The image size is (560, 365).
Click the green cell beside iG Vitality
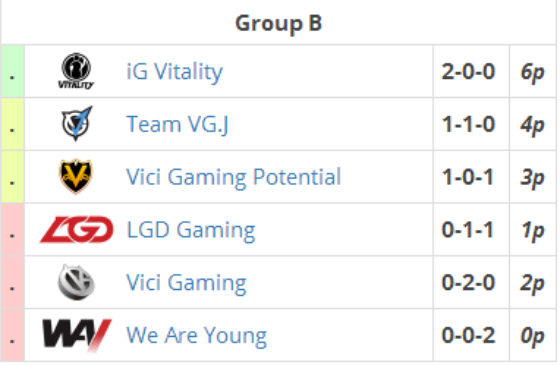tap(12, 71)
